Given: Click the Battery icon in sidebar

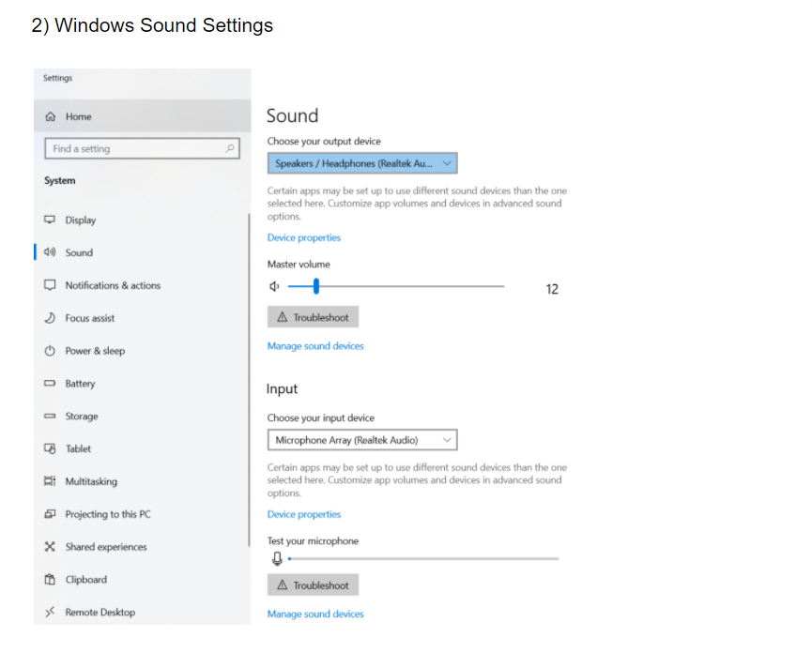Looking at the screenshot, I should tap(51, 384).
